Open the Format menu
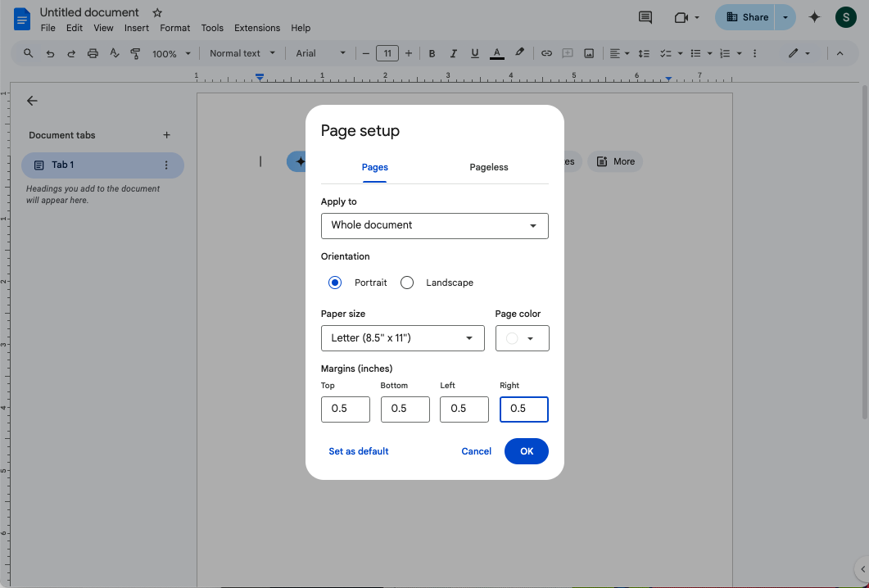869x588 pixels. (x=174, y=27)
